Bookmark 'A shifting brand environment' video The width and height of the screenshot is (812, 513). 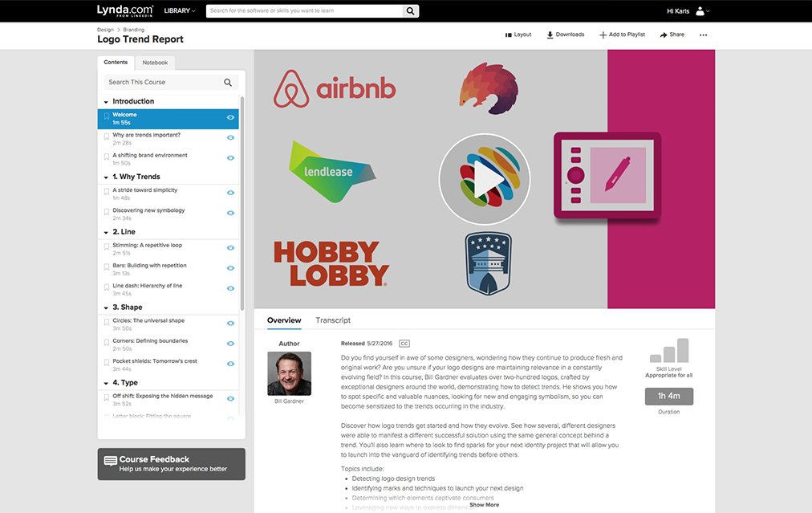[x=107, y=157]
